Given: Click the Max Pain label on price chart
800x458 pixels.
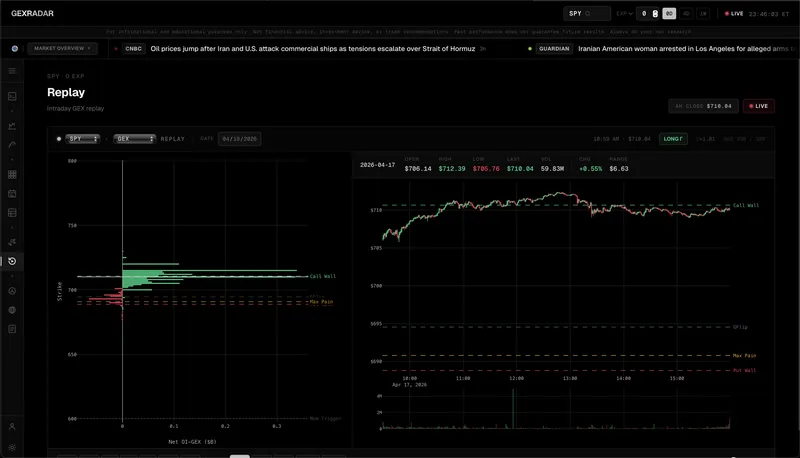Looking at the screenshot, I should pyautogui.click(x=744, y=355).
